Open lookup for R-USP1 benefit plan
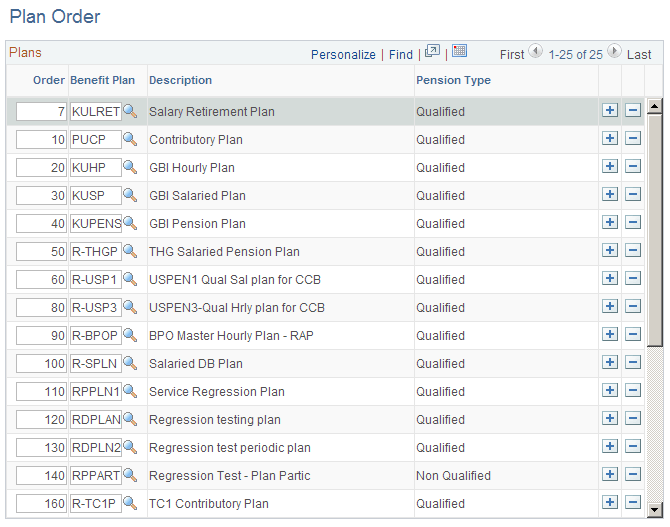 click(130, 280)
